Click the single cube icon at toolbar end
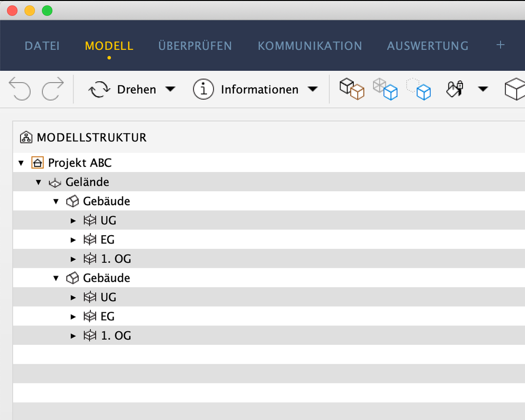The image size is (525, 420). [514, 89]
